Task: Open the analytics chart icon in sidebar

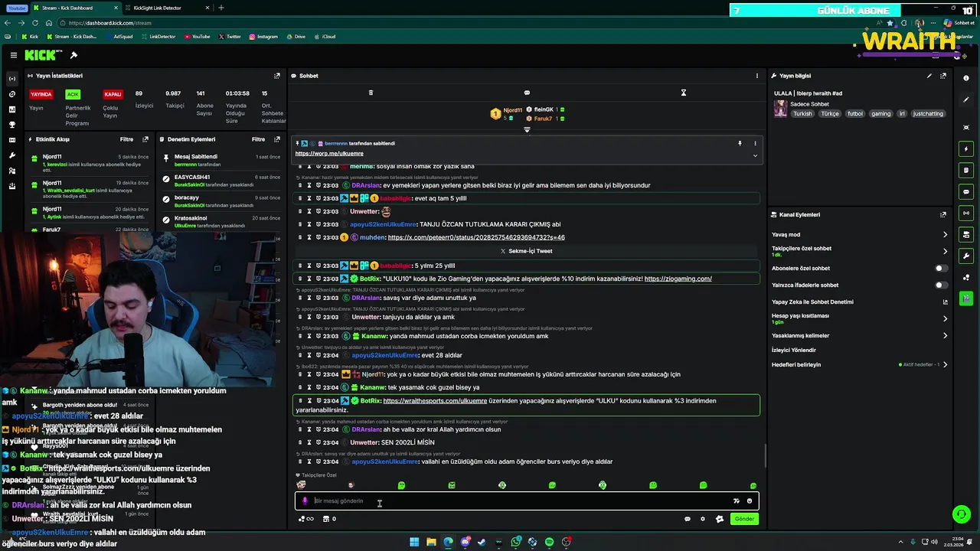Action: 11,109
